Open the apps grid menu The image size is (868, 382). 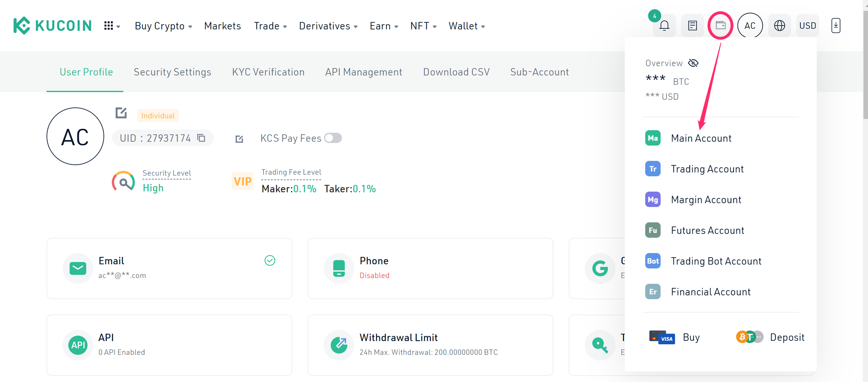(x=112, y=26)
